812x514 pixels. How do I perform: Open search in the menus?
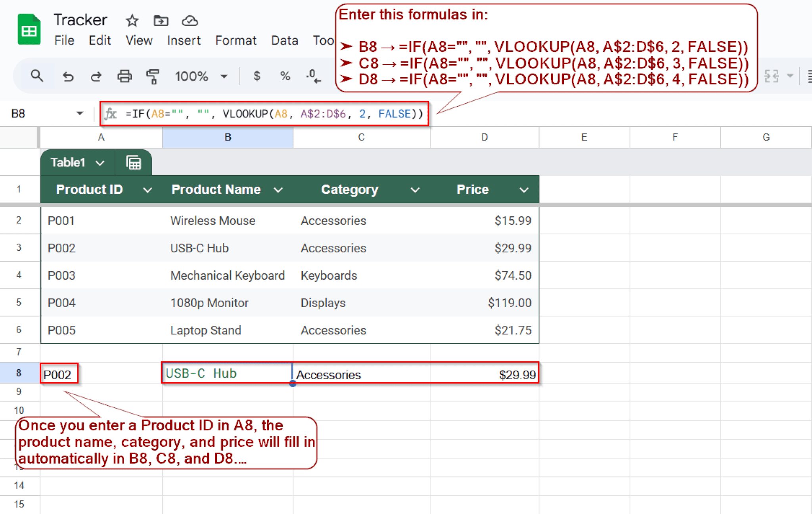pyautogui.click(x=37, y=76)
